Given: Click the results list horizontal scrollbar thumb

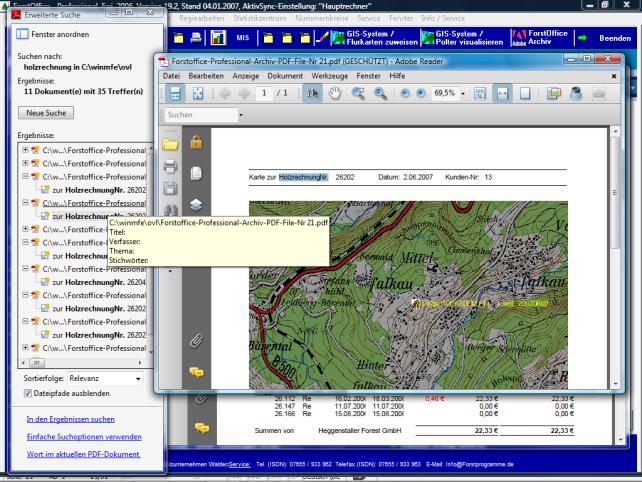Looking at the screenshot, I should (x=36, y=363).
